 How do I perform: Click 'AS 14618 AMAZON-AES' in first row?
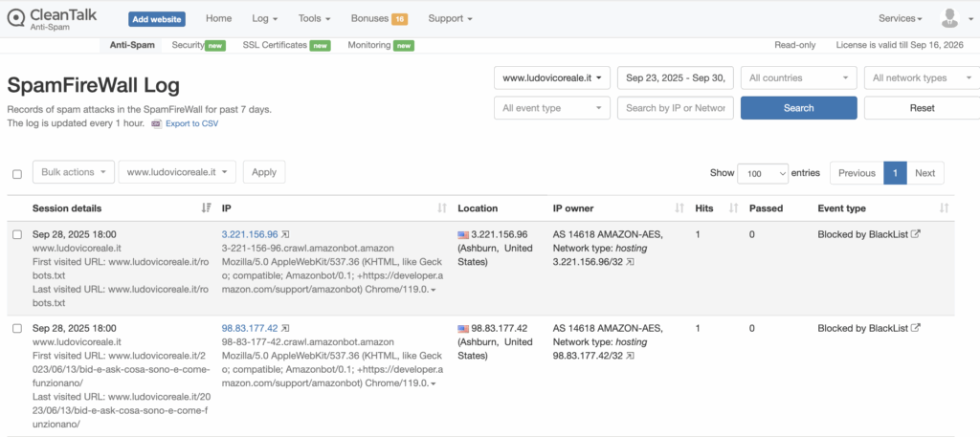608,234
